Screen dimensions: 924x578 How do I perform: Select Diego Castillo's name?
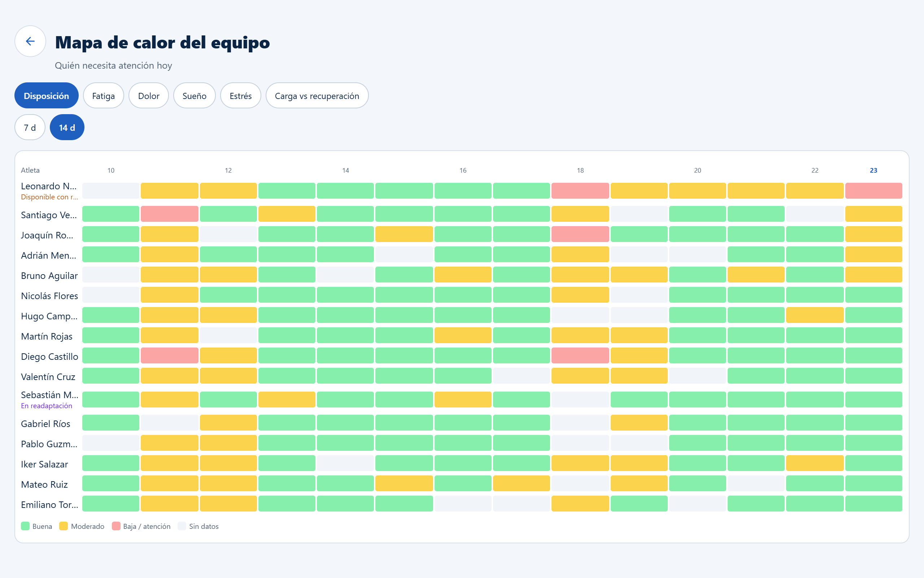[x=50, y=356]
